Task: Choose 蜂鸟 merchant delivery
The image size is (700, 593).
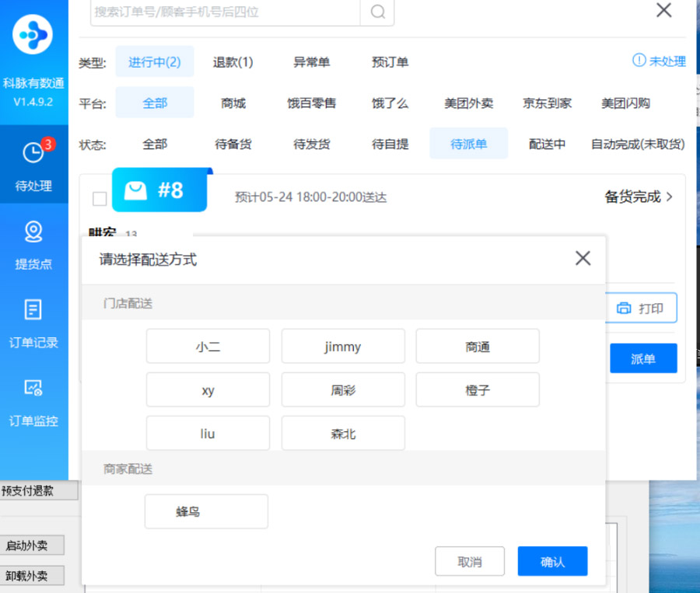Action: tap(206, 511)
